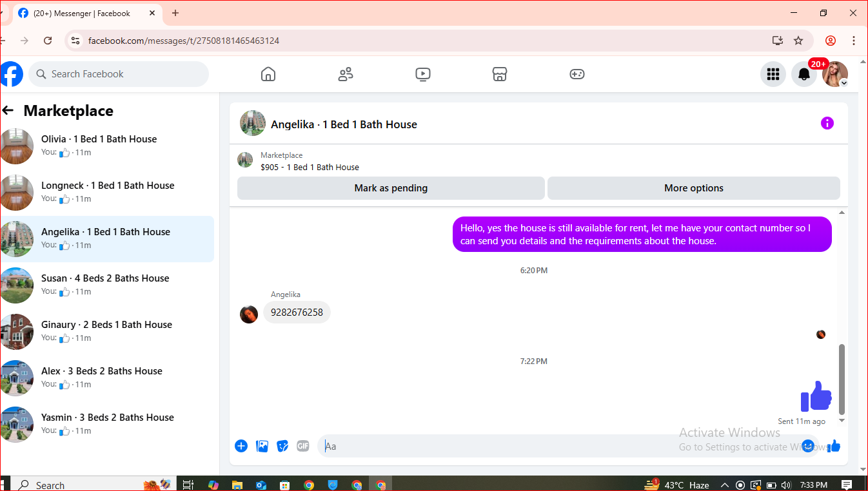The image size is (868, 491).
Task: Open Yasmin 3 Beds 2 Baths House chat
Action: pyautogui.click(x=107, y=425)
